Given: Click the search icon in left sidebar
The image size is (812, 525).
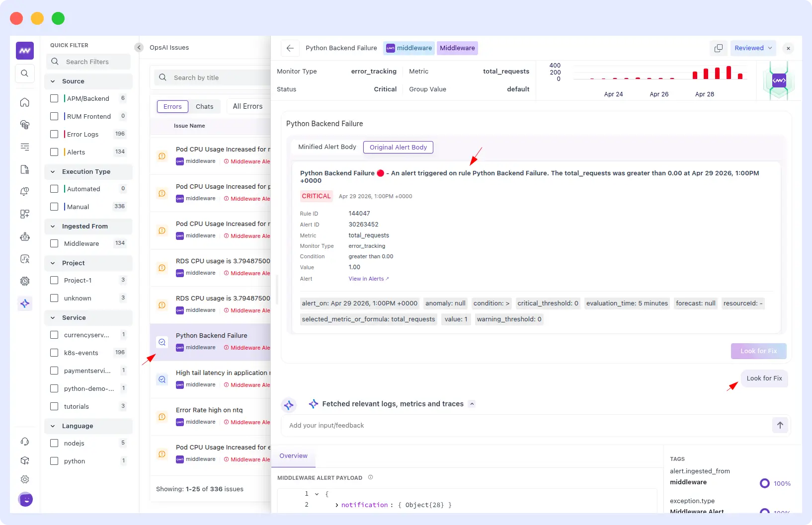Looking at the screenshot, I should coord(24,74).
